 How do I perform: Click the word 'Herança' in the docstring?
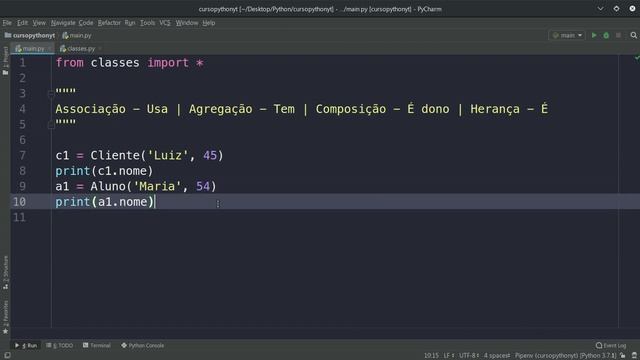tap(495, 109)
